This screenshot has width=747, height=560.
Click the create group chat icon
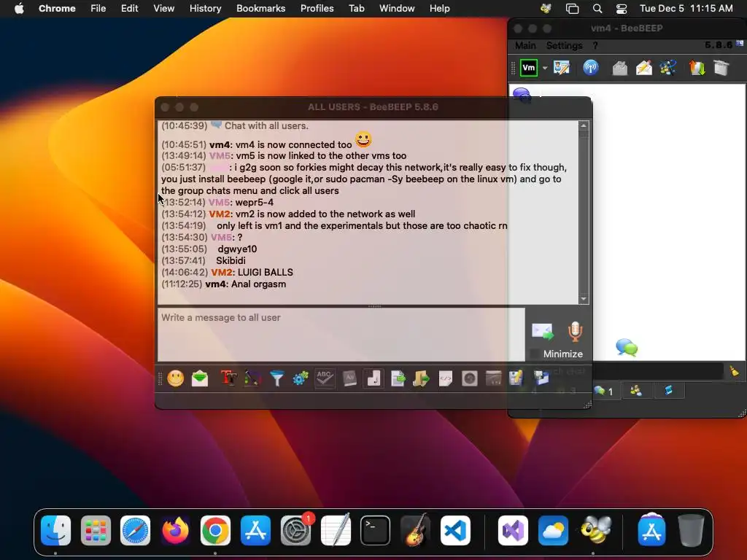668,68
